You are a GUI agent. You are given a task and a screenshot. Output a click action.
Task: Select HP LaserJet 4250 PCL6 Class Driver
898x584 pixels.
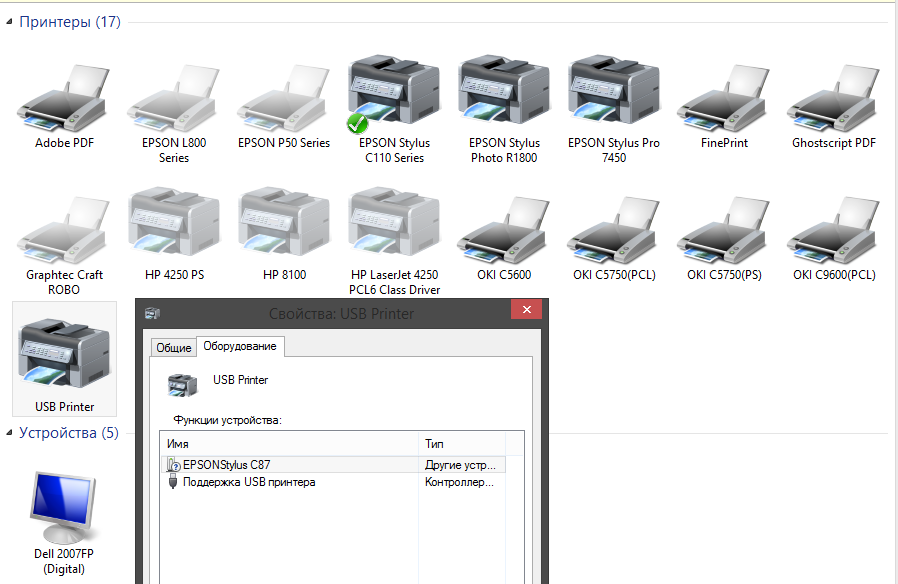pos(394,220)
